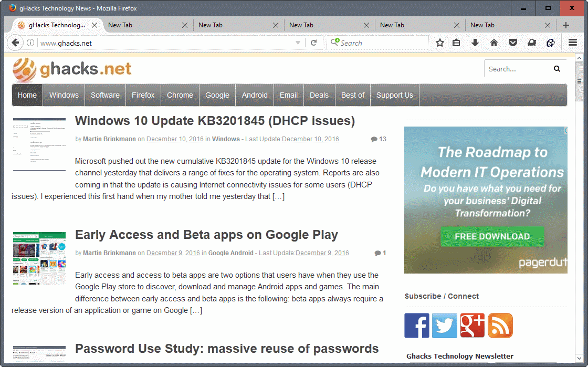Open the Software menu item
588x367 pixels.
point(105,95)
